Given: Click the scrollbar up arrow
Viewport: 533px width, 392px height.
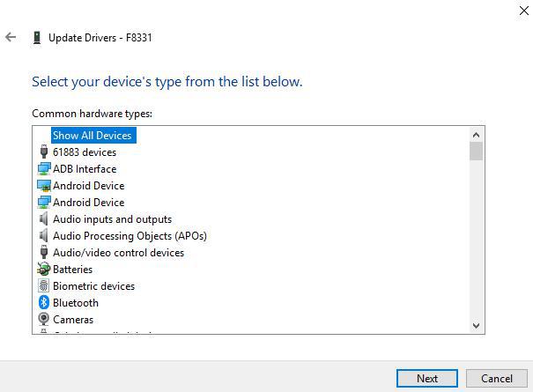Looking at the screenshot, I should 477,134.
